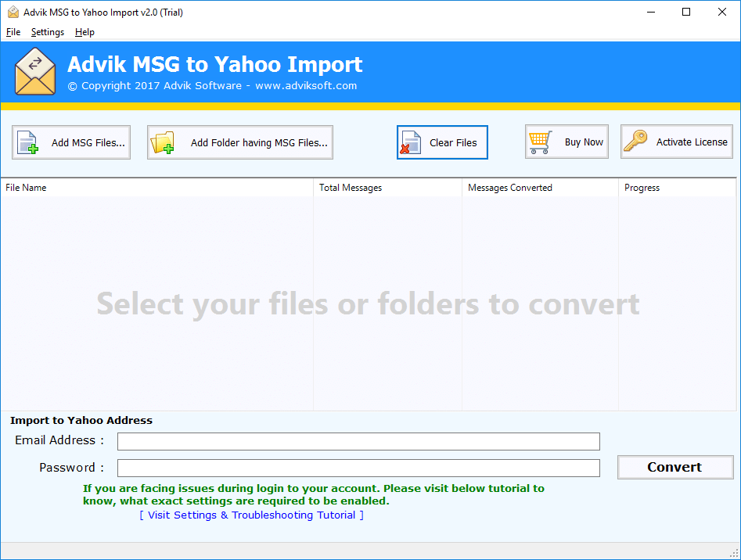Open the Help menu

click(85, 32)
